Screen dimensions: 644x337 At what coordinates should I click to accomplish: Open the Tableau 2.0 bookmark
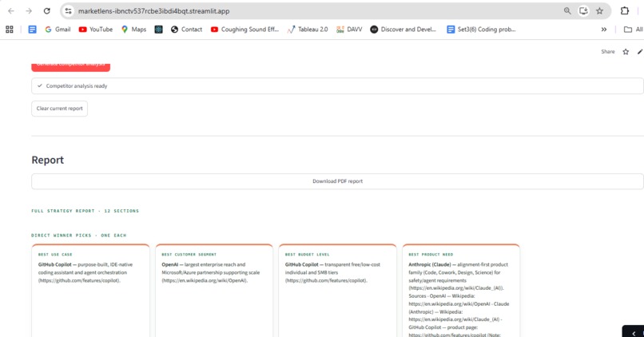pos(308,29)
